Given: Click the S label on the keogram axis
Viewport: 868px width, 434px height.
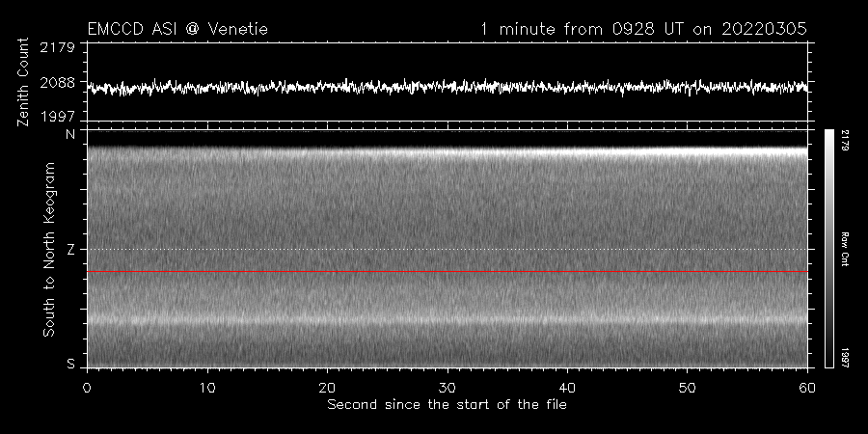Looking at the screenshot, I should pos(70,364).
